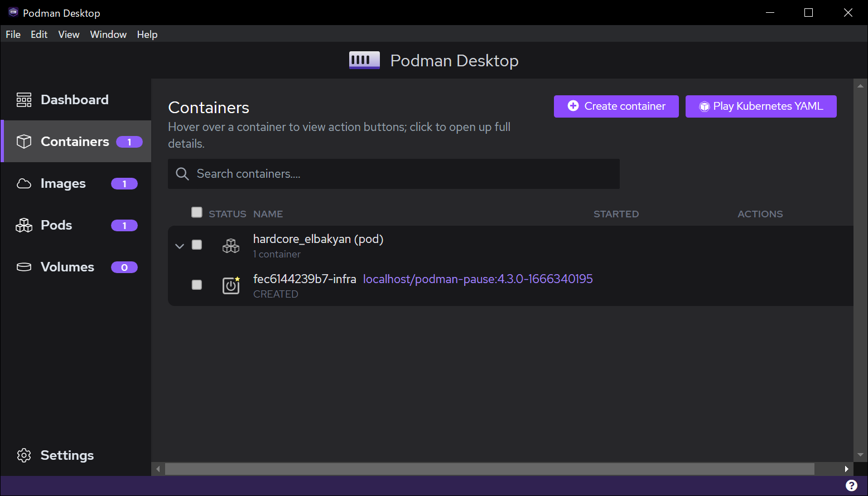Click the fec6144239b7-infra container status icon
The width and height of the screenshot is (868, 496).
pyautogui.click(x=231, y=285)
